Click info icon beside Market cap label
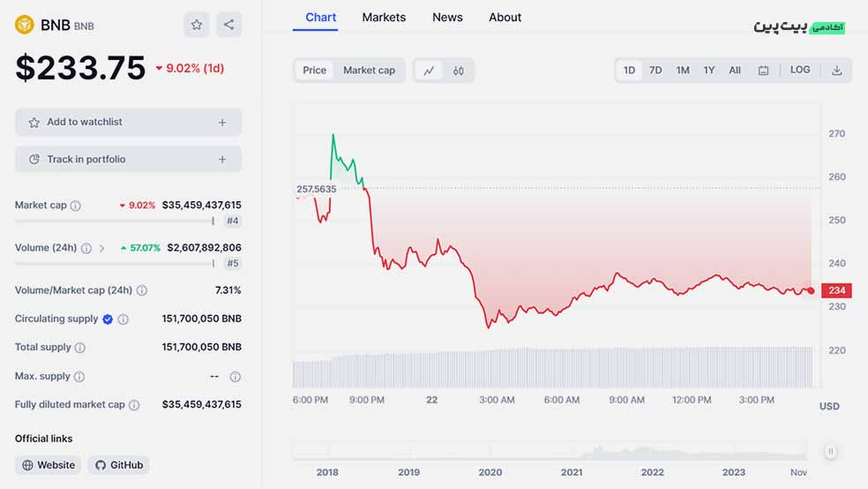This screenshot has height=489, width=868. (75, 206)
